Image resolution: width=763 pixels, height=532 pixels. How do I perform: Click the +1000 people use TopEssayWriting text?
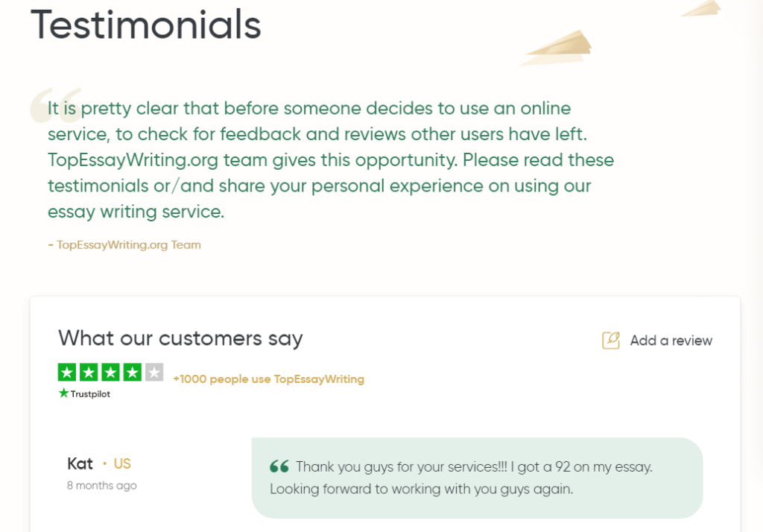tap(268, 379)
